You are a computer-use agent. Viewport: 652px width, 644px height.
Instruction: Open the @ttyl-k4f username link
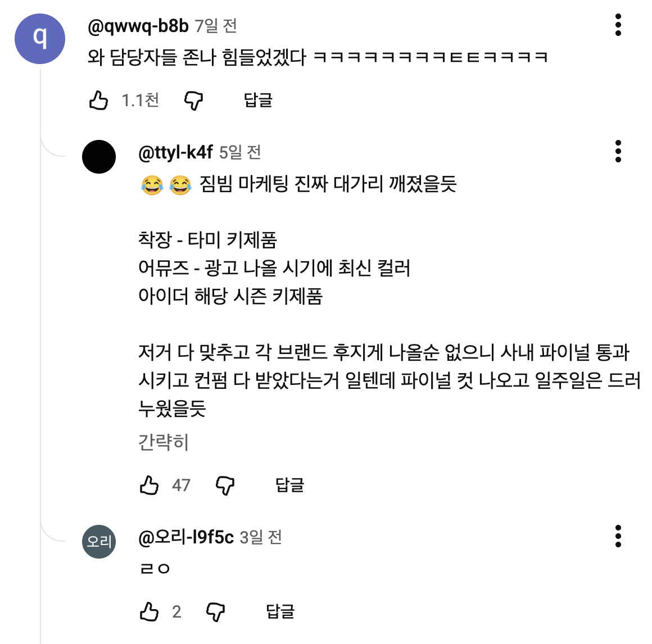tap(175, 152)
